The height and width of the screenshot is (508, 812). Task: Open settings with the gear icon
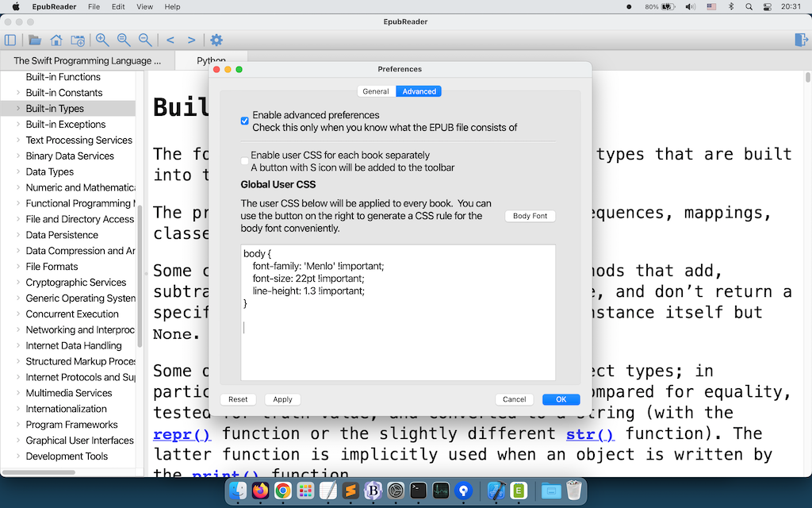point(216,40)
